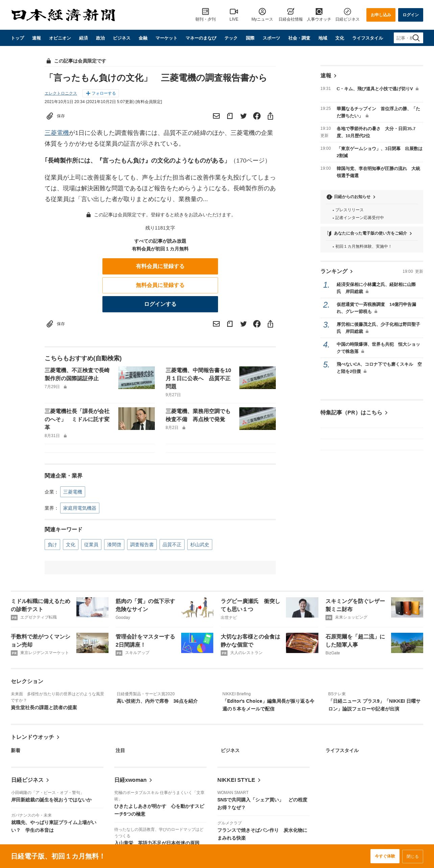The height and width of the screenshot is (868, 434).
Task: Share on Twitter from bottom toolbar
Action: click(x=243, y=324)
